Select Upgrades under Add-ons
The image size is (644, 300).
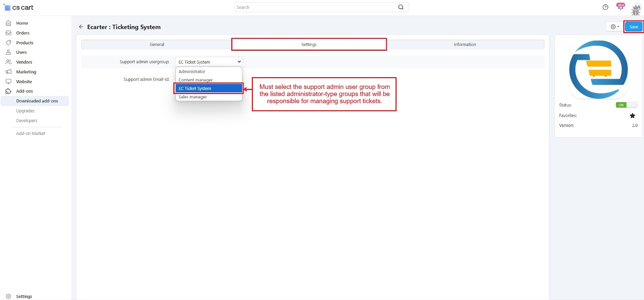tap(25, 111)
